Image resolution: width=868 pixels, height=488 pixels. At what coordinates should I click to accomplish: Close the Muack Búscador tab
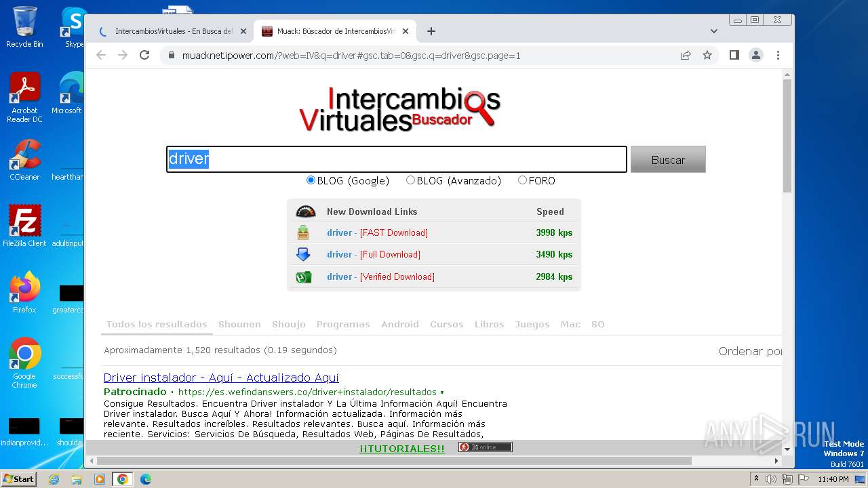click(406, 31)
